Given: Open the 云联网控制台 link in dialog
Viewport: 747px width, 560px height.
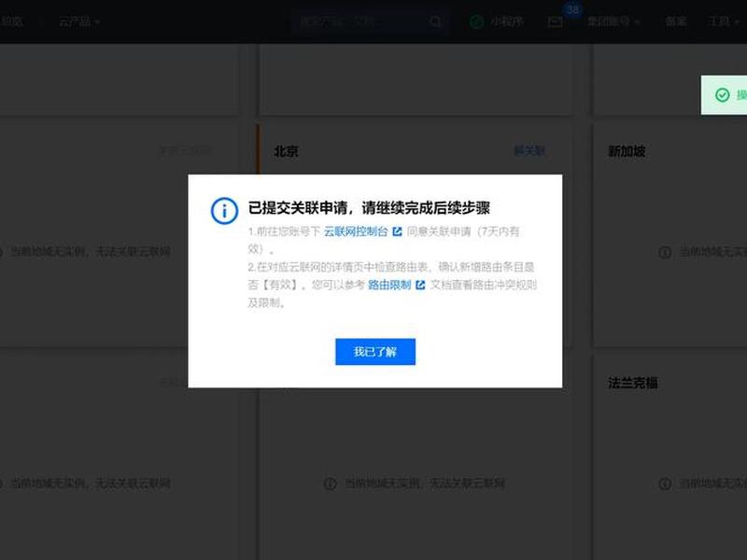Looking at the screenshot, I should tap(356, 231).
